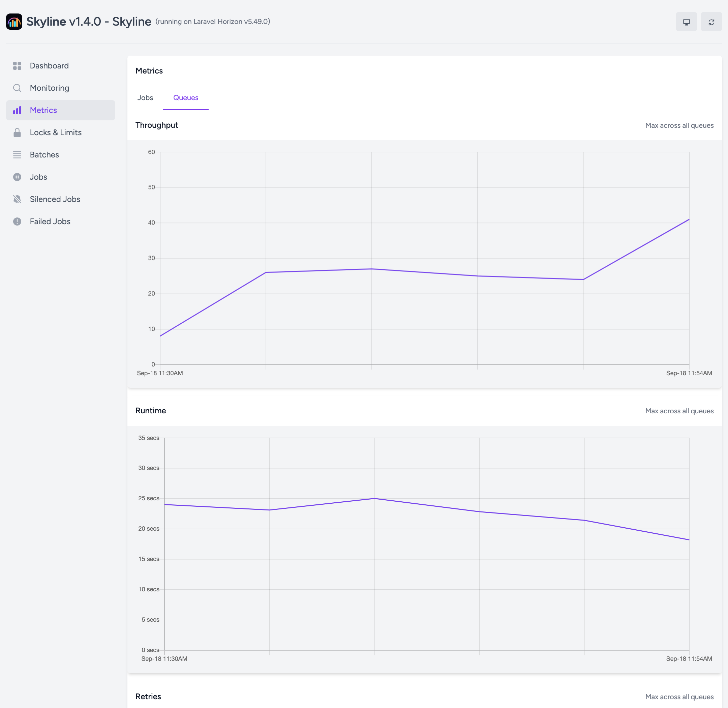Click the Silenced Jobs muted bell icon
This screenshot has width=728, height=708.
pyautogui.click(x=17, y=199)
